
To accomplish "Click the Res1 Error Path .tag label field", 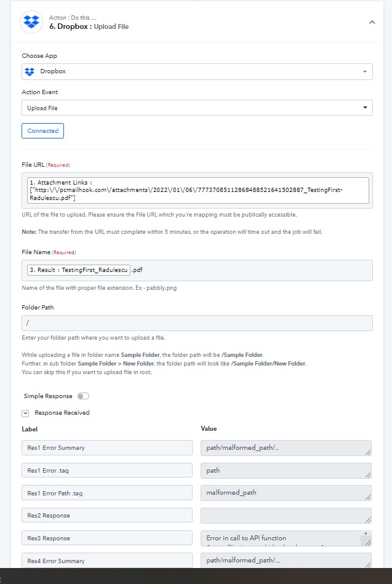I will click(x=107, y=493).
